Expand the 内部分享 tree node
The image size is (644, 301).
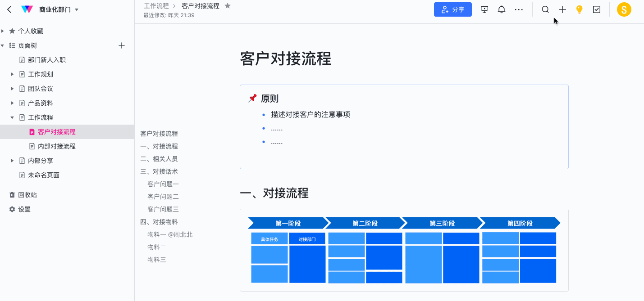[x=13, y=161]
